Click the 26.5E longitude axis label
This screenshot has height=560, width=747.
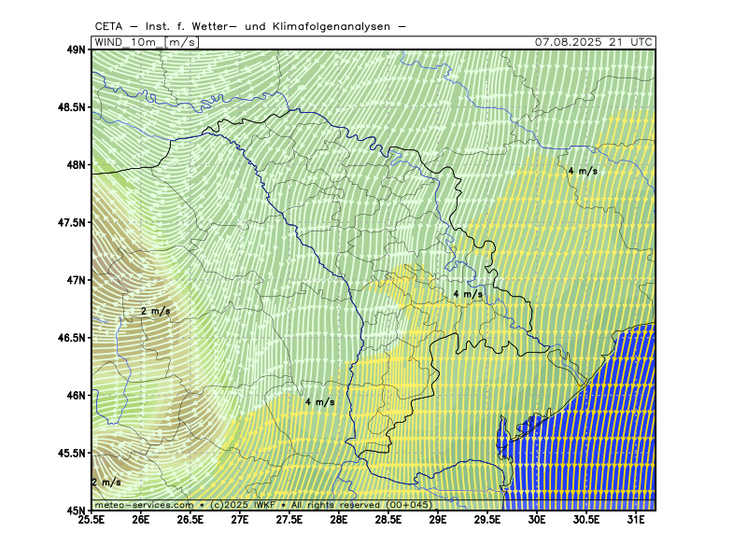[x=190, y=519]
